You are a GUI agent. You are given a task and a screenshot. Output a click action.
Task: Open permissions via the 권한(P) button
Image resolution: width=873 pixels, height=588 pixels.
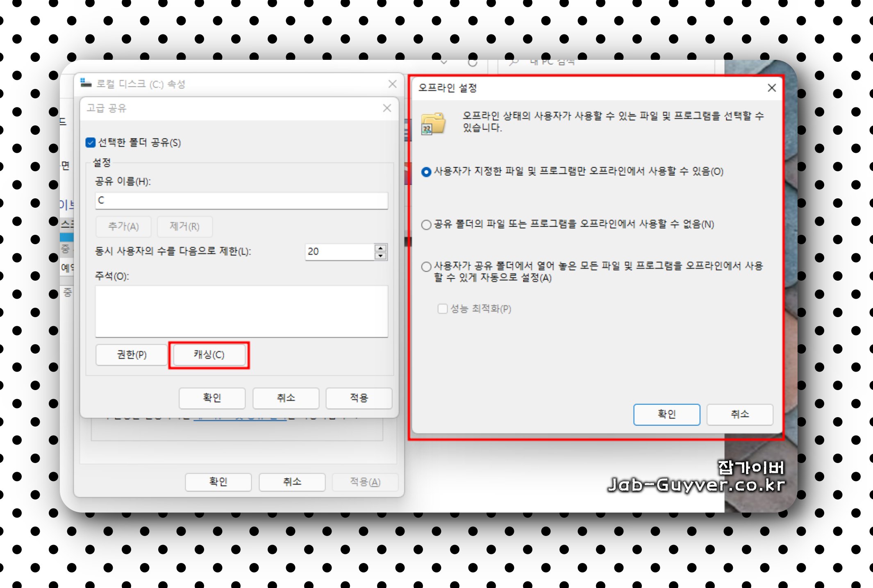131,355
